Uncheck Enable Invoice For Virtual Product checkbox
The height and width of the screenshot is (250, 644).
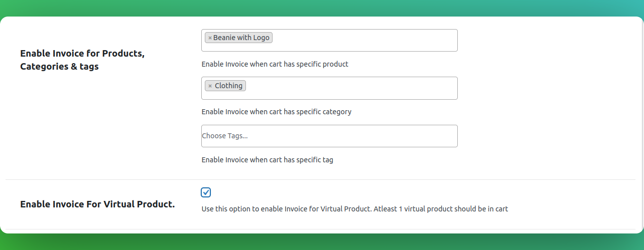tap(206, 192)
